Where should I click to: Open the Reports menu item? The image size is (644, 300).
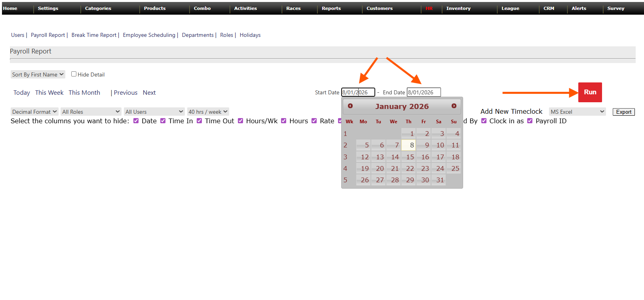tap(331, 8)
